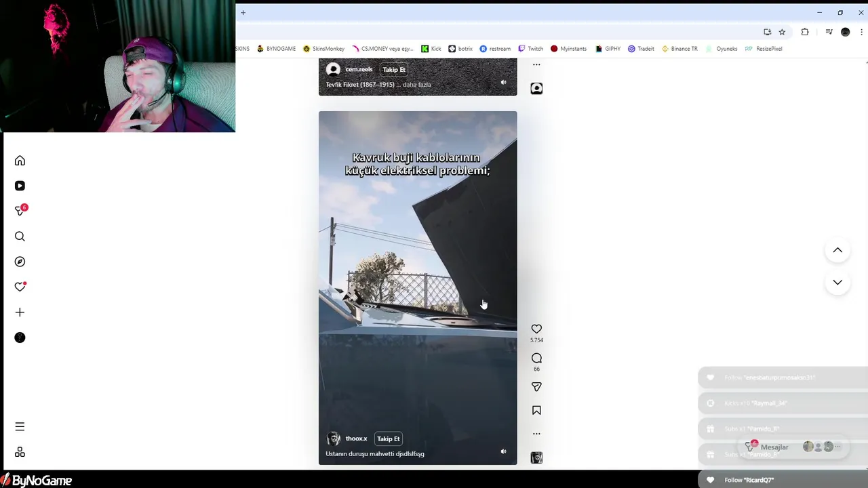Image resolution: width=868 pixels, height=488 pixels.
Task: Open the profile avatar in the sidebar
Action: point(20,338)
